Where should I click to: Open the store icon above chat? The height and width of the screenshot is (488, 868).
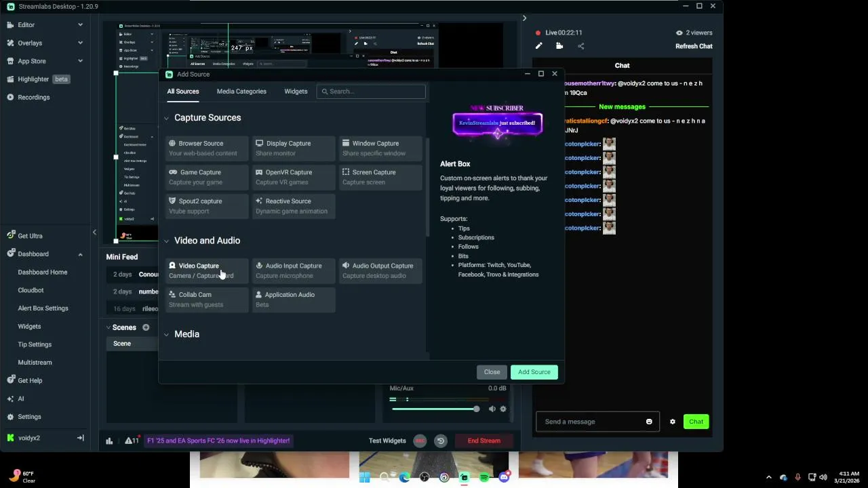point(559,46)
